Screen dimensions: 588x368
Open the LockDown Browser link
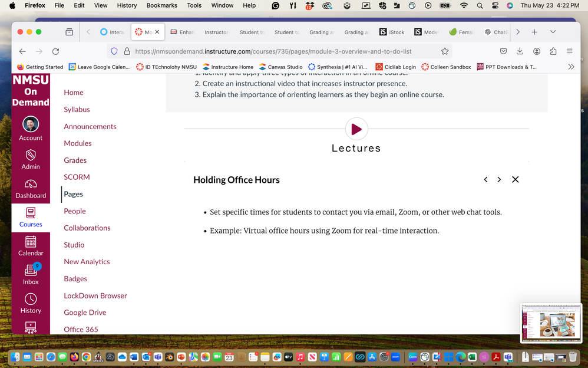click(x=95, y=295)
